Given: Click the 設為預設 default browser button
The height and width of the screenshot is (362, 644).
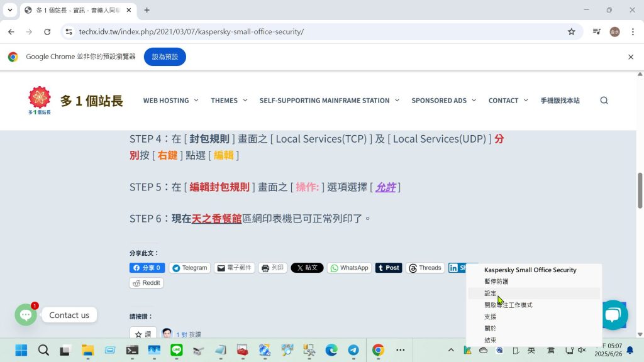Looking at the screenshot, I should pos(165,57).
